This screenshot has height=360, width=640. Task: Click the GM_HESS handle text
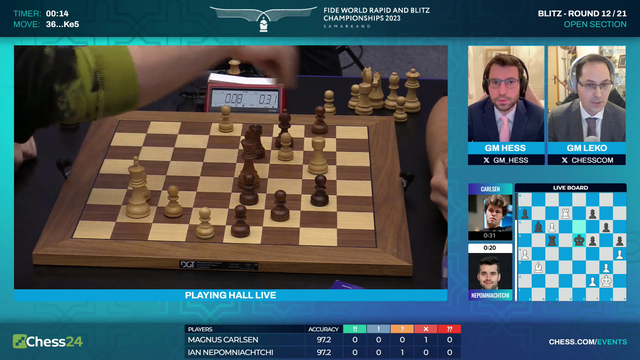click(x=510, y=160)
